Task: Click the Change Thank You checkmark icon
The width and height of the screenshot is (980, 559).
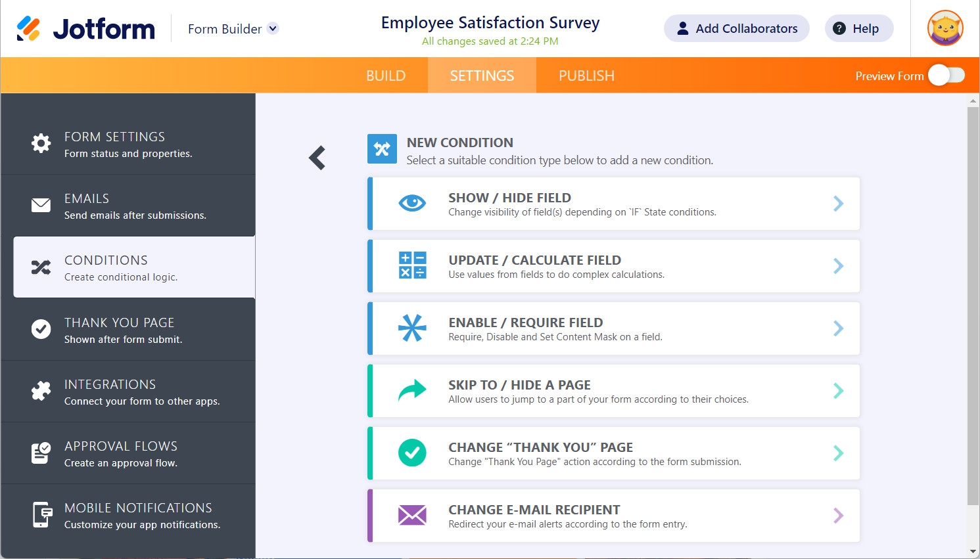Action: click(x=412, y=453)
